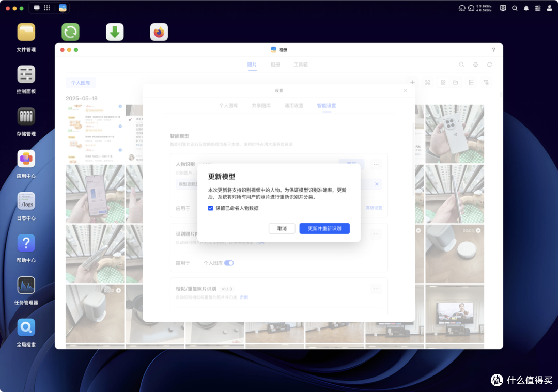Select the 个人图库 settings tab
The width and height of the screenshot is (558, 392).
click(x=228, y=106)
